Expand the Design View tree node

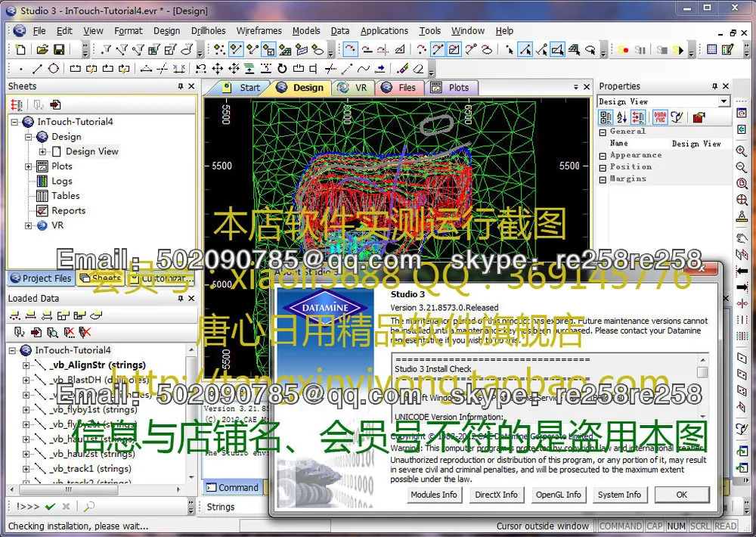[x=42, y=151]
